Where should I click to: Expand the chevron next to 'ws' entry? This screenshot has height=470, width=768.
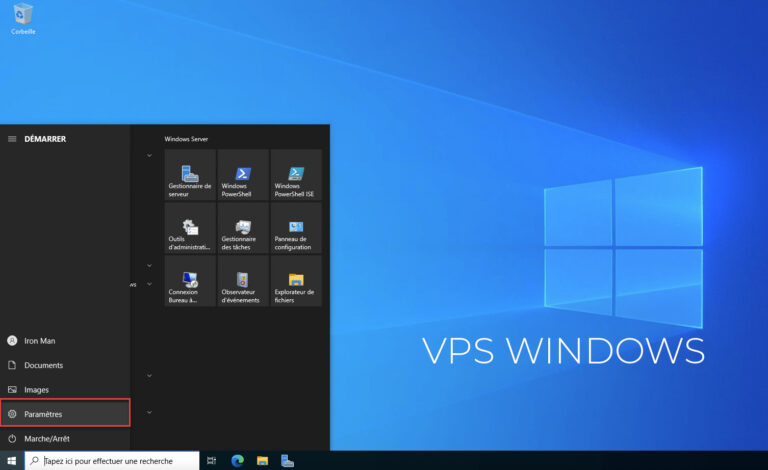[149, 284]
